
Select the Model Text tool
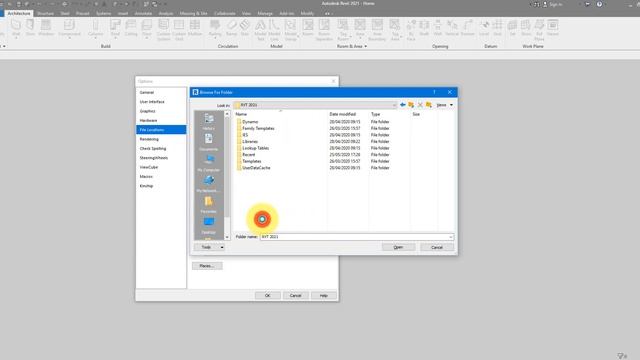[x=260, y=29]
